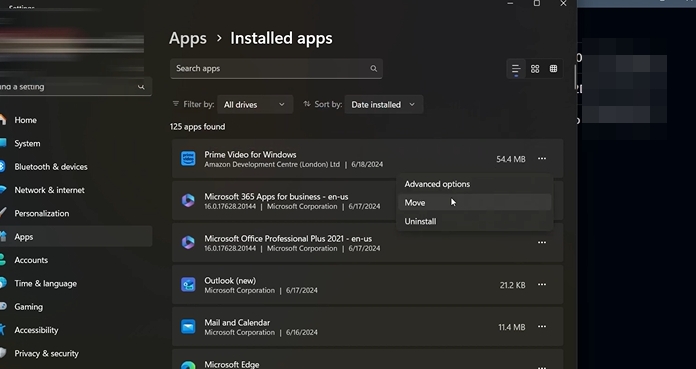Image resolution: width=696 pixels, height=369 pixels.
Task: Click the 11.4 MB size value
Action: [512, 327]
